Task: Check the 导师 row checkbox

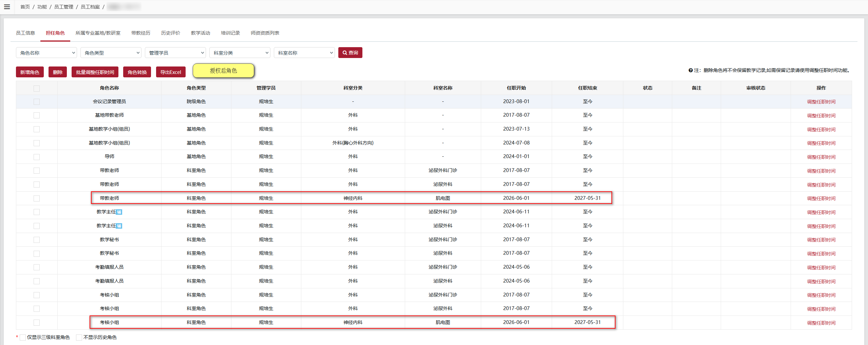Action: pos(37,157)
